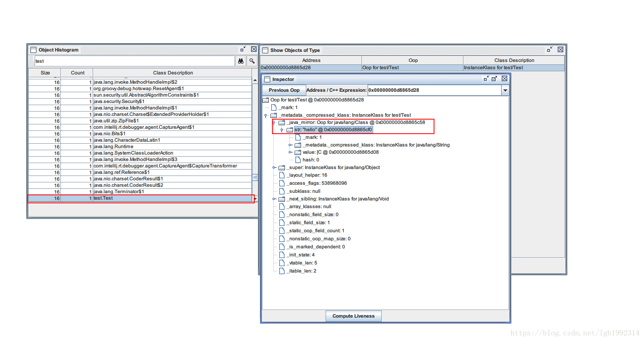Click the file icon beside _init_state: 4
The width and height of the screenshot is (644, 341).
282,255
